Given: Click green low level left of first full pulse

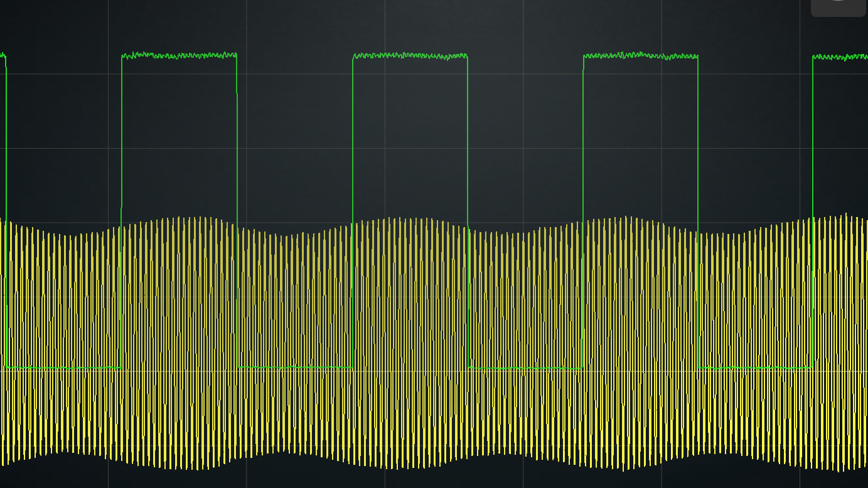Looking at the screenshot, I should 63,368.
